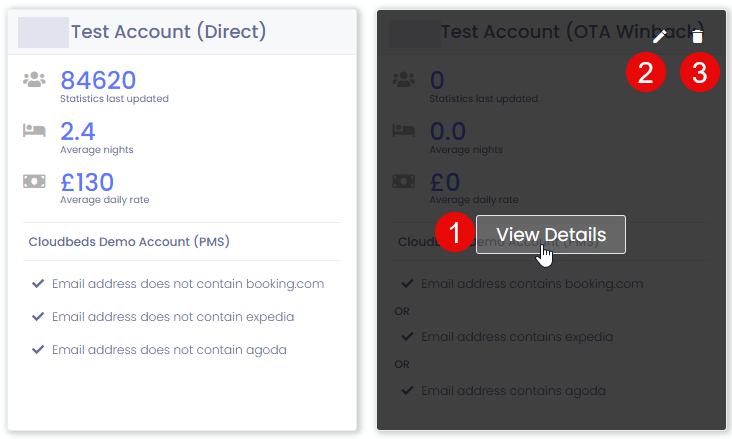Click checkmark beside 'does not contain expedia'
732x439 pixels.
coord(38,317)
